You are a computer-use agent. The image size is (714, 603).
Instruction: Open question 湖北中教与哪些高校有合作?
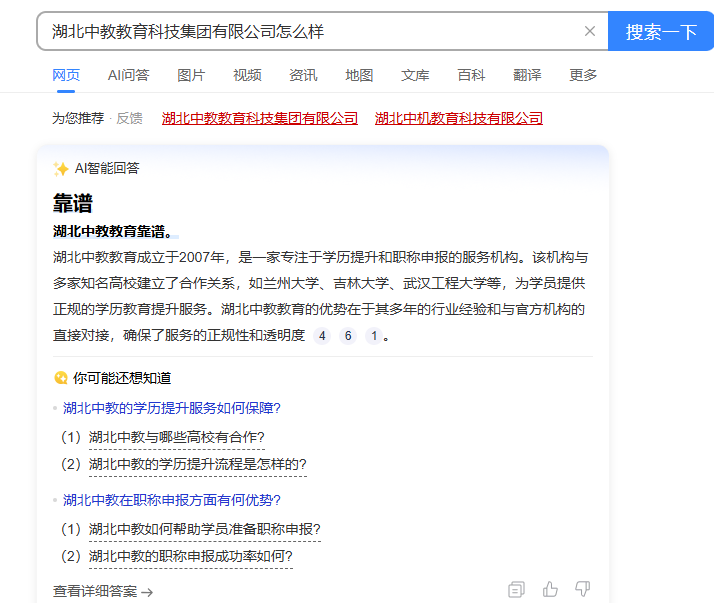coord(177,438)
